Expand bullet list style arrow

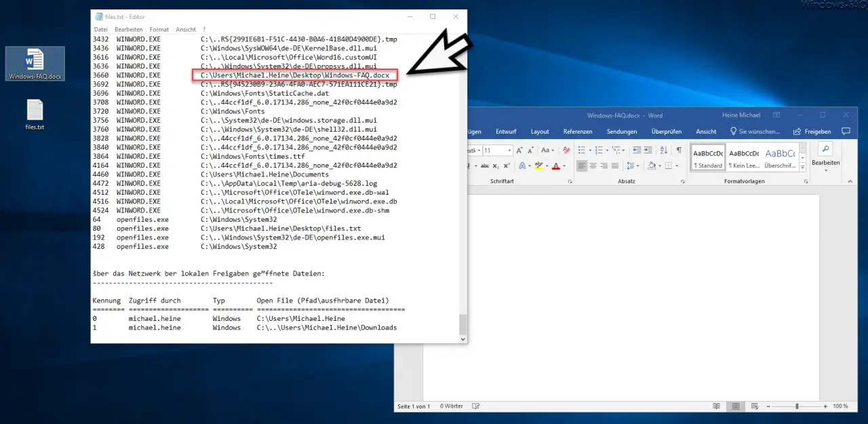(x=590, y=151)
